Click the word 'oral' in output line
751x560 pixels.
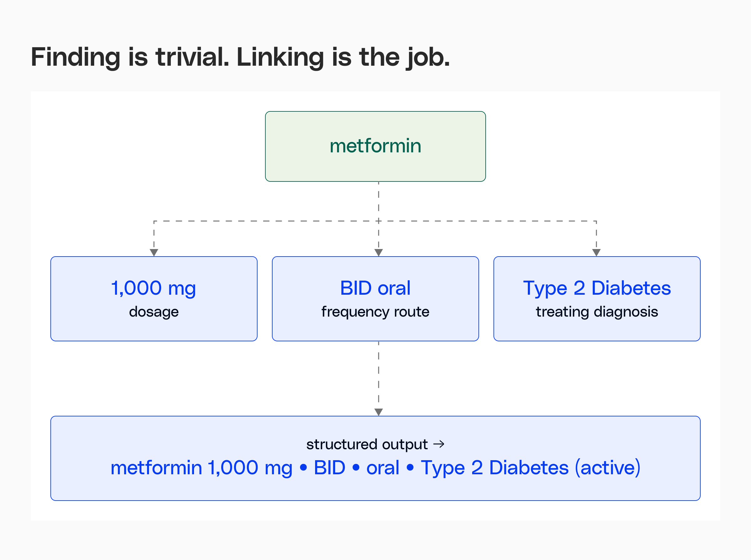[x=383, y=468]
